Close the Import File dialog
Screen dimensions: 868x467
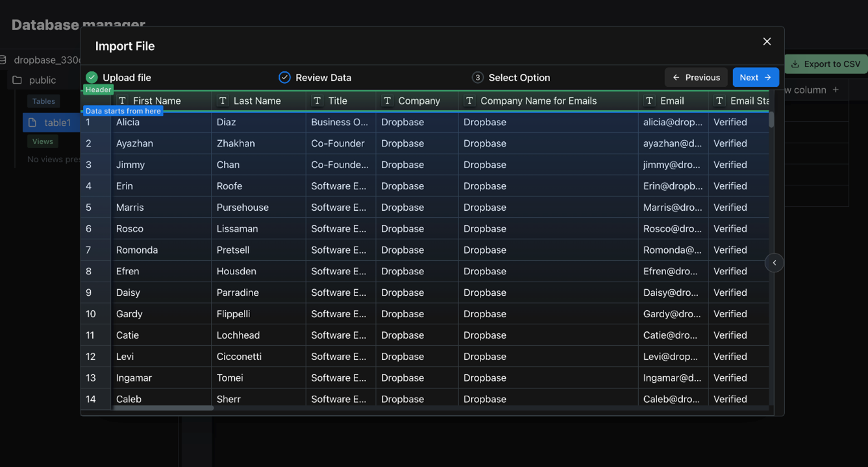click(x=767, y=42)
